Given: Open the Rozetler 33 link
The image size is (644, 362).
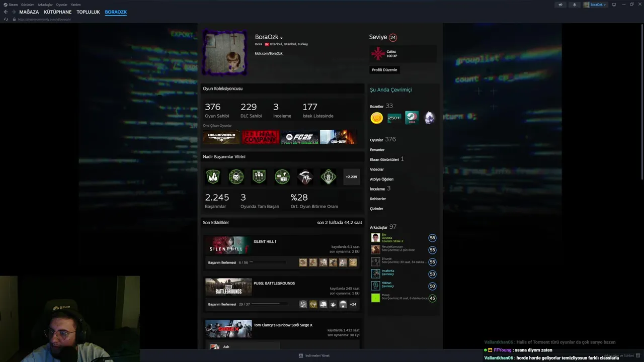Looking at the screenshot, I should pyautogui.click(x=381, y=106).
